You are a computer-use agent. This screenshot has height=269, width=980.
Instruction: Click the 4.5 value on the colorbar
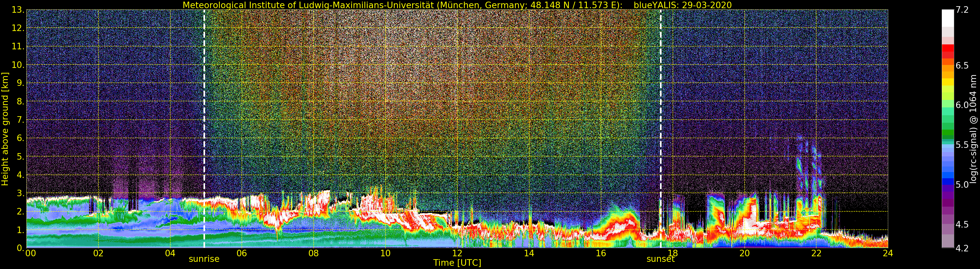[x=962, y=225]
